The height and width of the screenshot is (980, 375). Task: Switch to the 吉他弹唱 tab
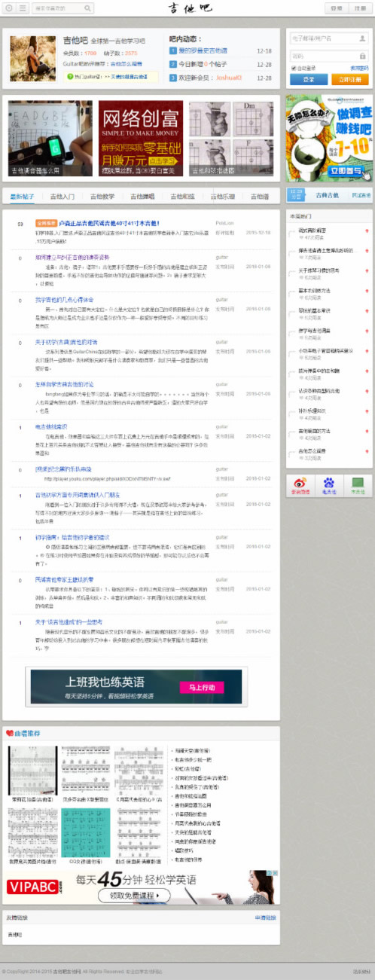142,196
